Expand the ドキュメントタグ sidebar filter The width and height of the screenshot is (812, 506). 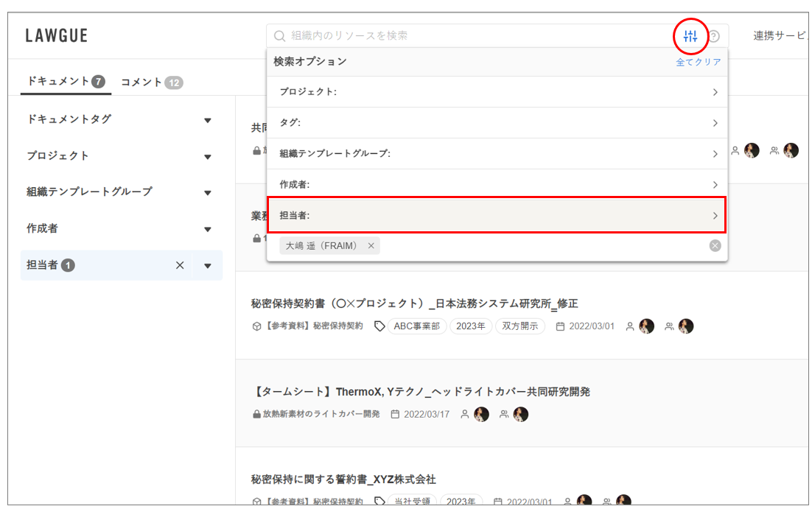coord(208,120)
